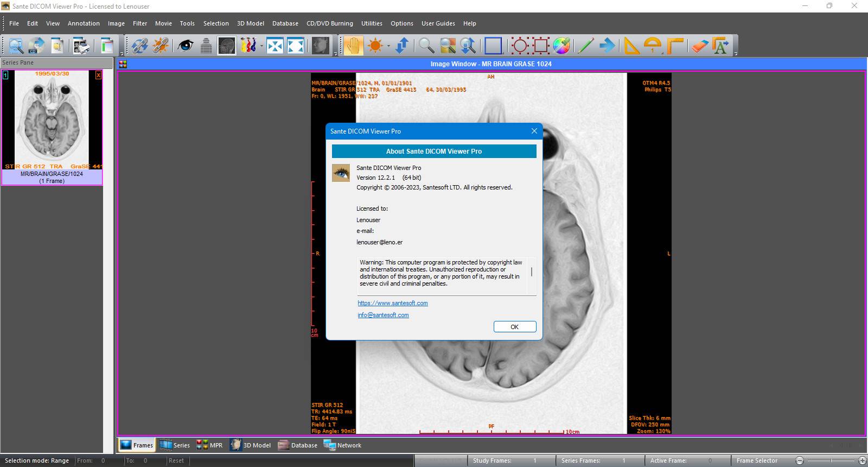Image resolution: width=868 pixels, height=467 pixels.
Task: Click the Selection mode: Range label
Action: point(37,460)
